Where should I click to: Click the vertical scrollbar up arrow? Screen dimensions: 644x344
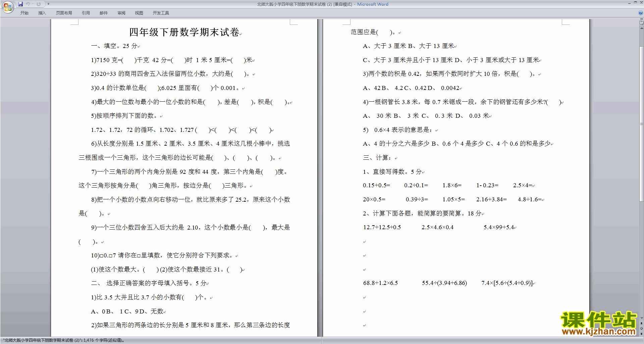pos(642,28)
